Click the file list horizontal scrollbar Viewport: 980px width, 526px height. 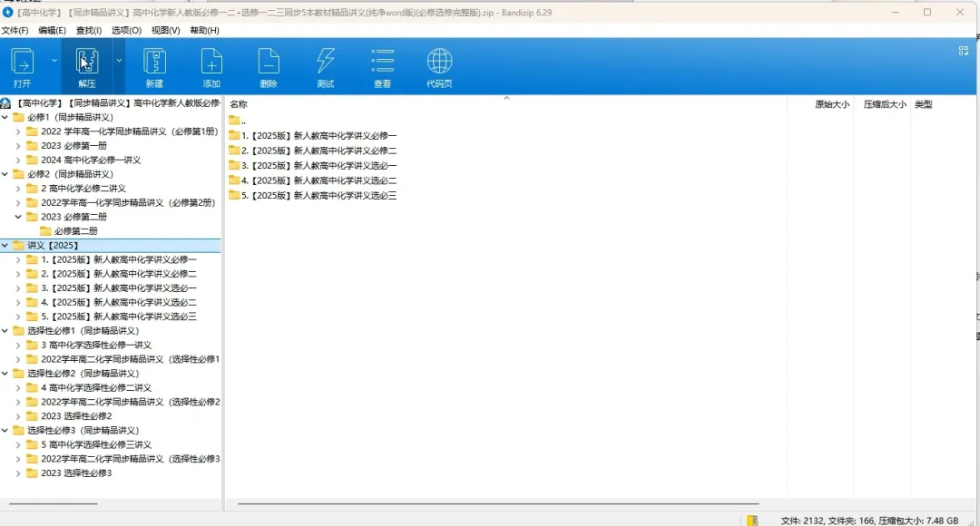tap(498, 503)
